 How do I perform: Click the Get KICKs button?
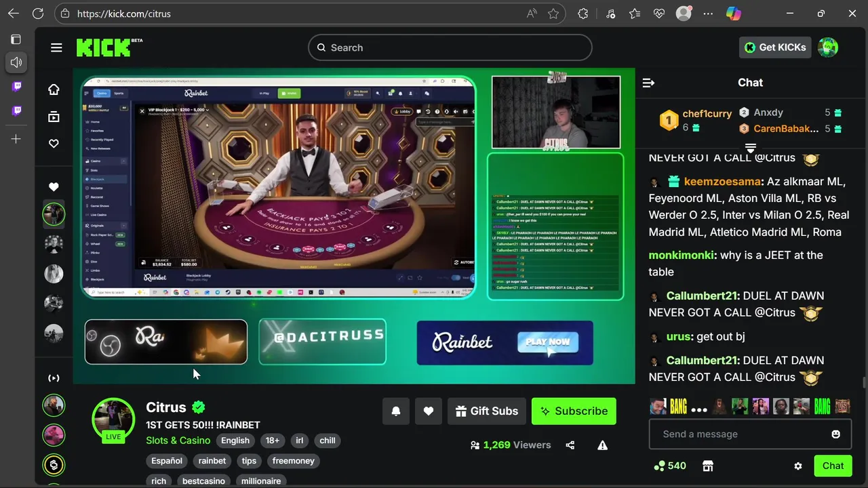775,47
